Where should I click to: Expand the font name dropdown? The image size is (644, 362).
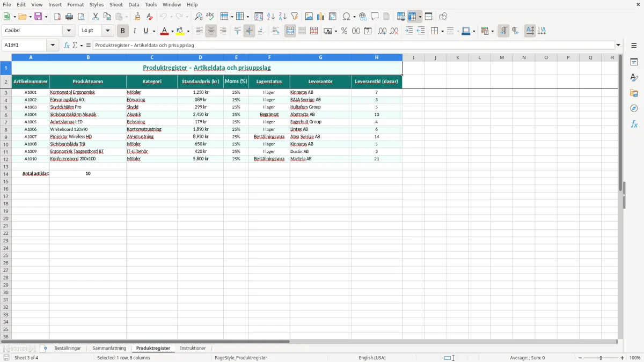69,31
